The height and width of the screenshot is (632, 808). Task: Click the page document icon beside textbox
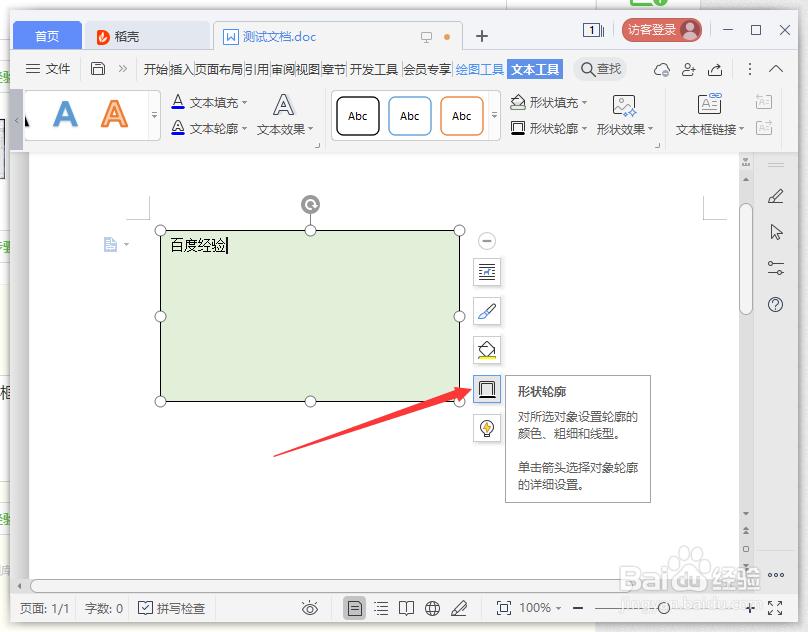(x=110, y=244)
